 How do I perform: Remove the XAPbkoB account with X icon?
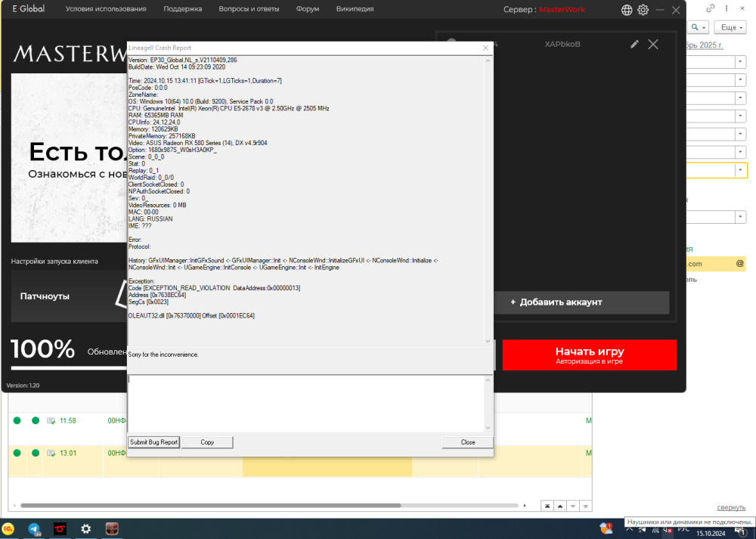coord(653,44)
